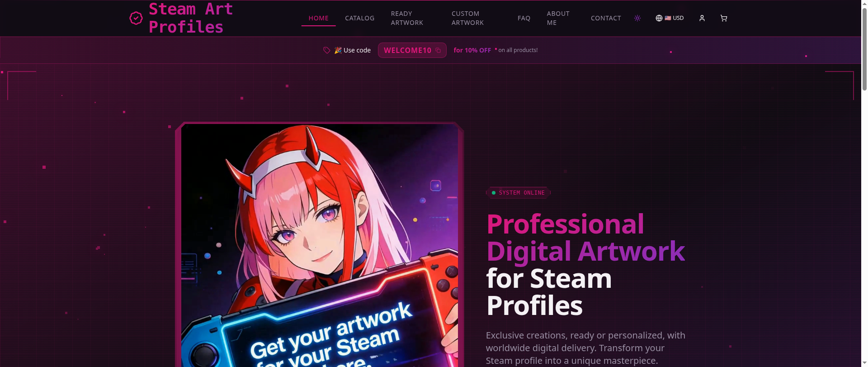The width and height of the screenshot is (868, 367).
Task: Open the Contact page link
Action: [606, 18]
